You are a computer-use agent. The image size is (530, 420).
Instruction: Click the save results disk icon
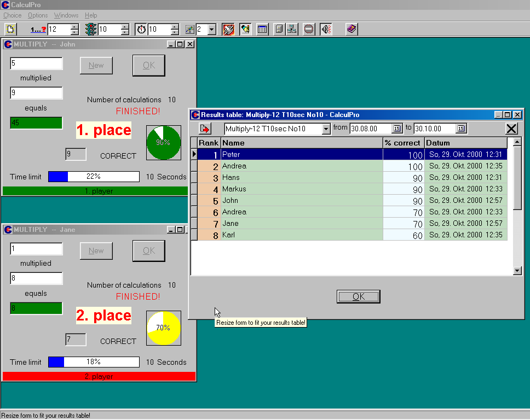[x=280, y=29]
